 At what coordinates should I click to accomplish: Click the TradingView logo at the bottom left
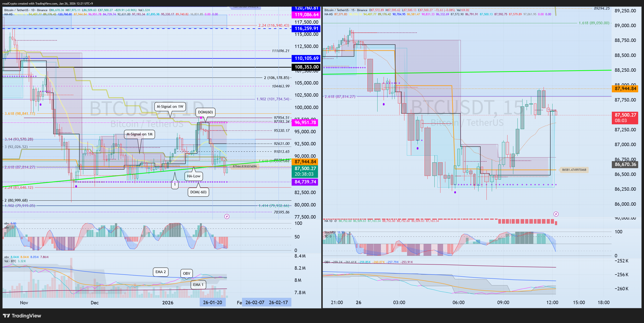[22, 315]
